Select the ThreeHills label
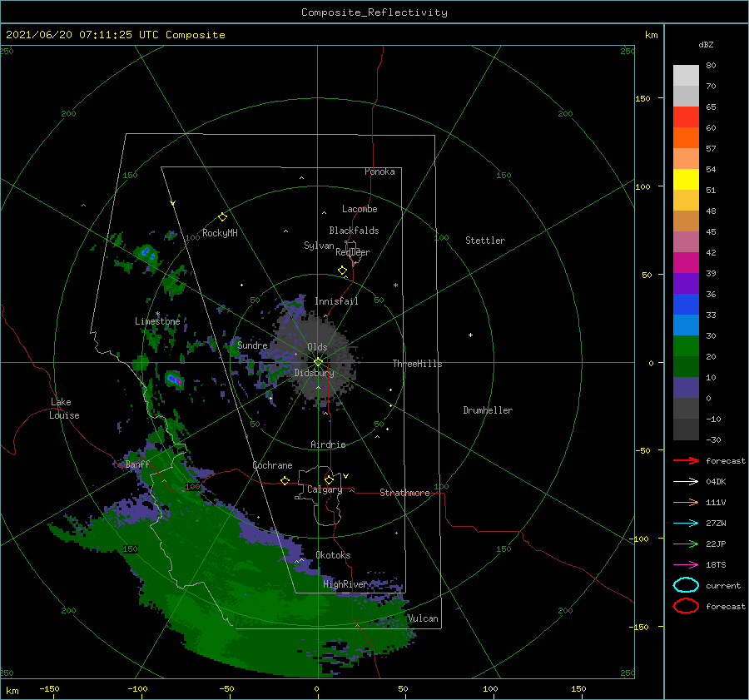 point(417,364)
